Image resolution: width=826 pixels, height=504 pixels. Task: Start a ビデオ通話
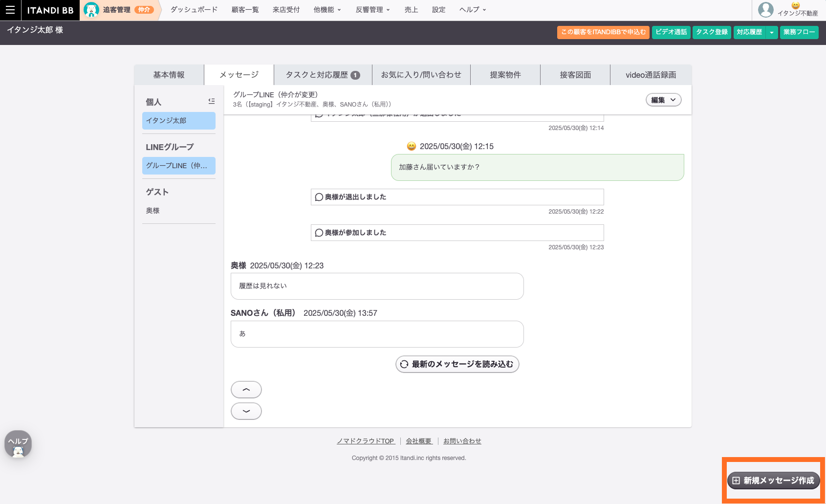tap(671, 32)
